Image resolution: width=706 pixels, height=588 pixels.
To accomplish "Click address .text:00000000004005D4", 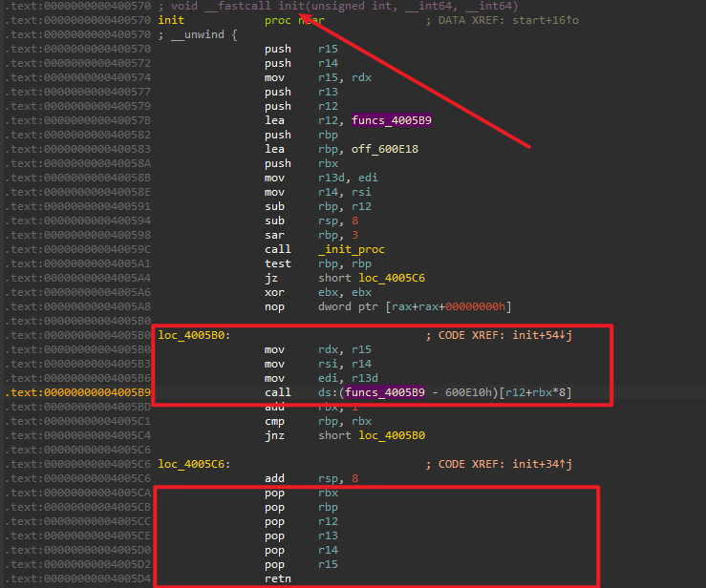I will coord(78,578).
